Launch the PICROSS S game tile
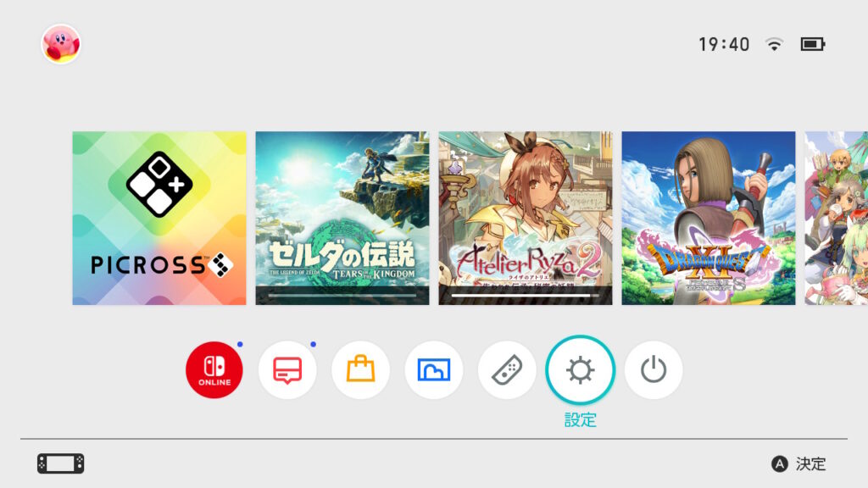The height and width of the screenshot is (488, 868). point(159,218)
